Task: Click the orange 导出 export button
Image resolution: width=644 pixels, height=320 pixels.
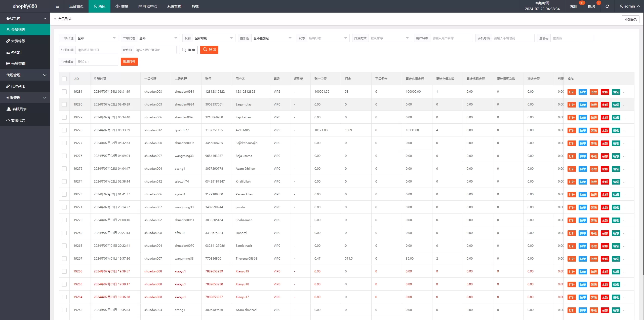Action: pyautogui.click(x=209, y=50)
